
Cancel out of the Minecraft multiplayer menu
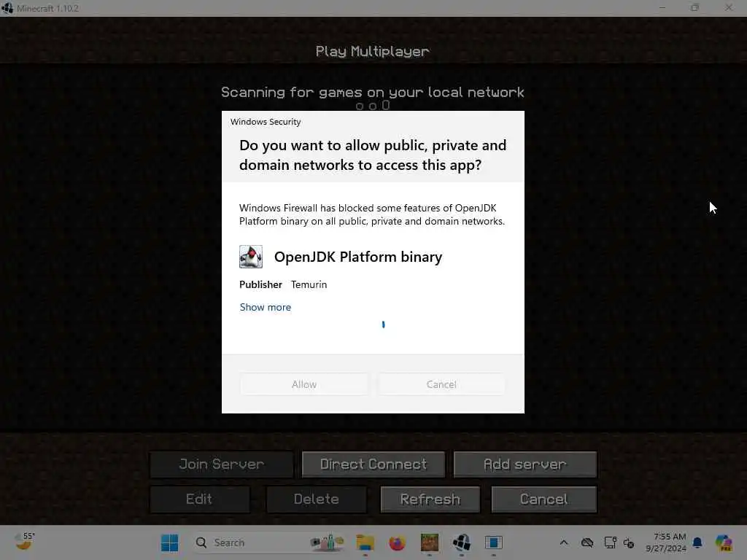[544, 499]
